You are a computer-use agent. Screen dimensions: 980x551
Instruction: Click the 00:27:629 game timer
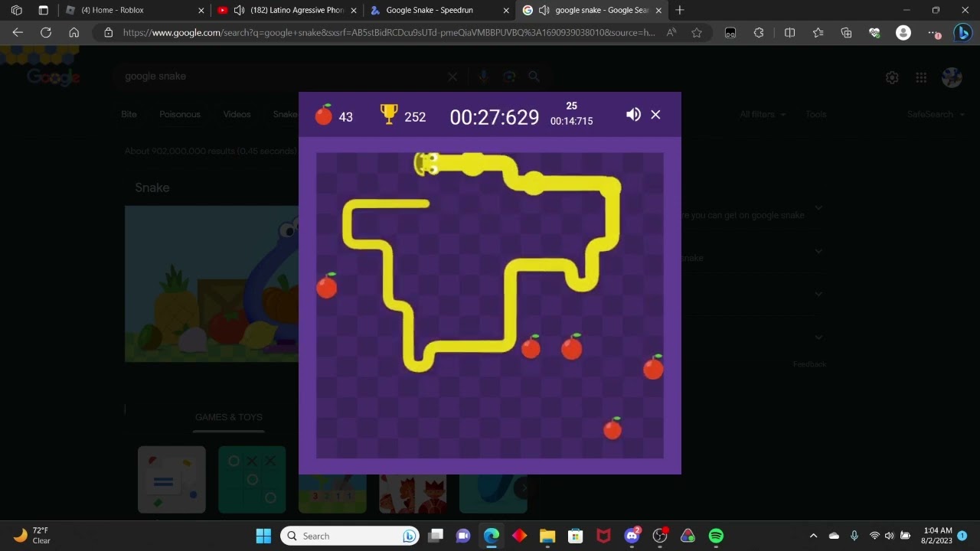click(495, 117)
